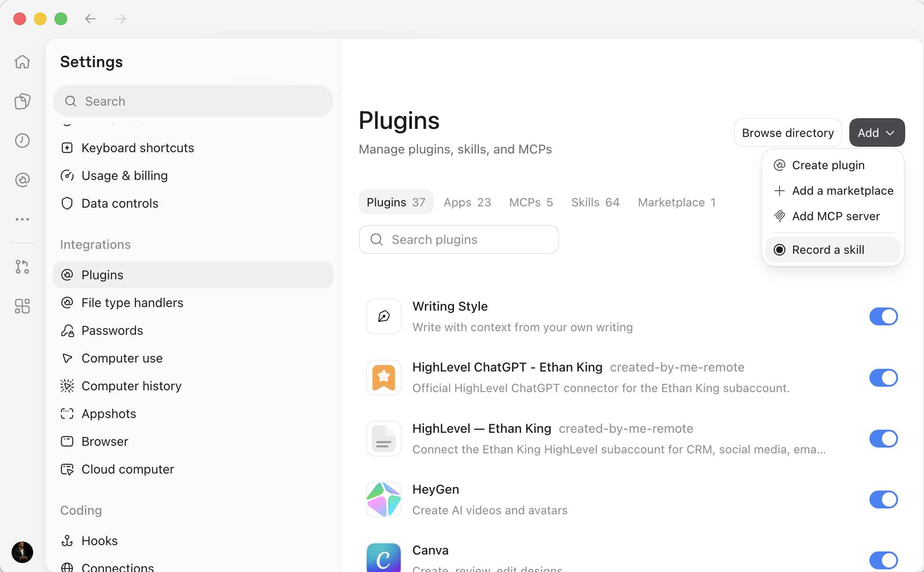The width and height of the screenshot is (924, 572).
Task: Click the document icon for HighLevel — Ethan King
Action: pos(384,439)
